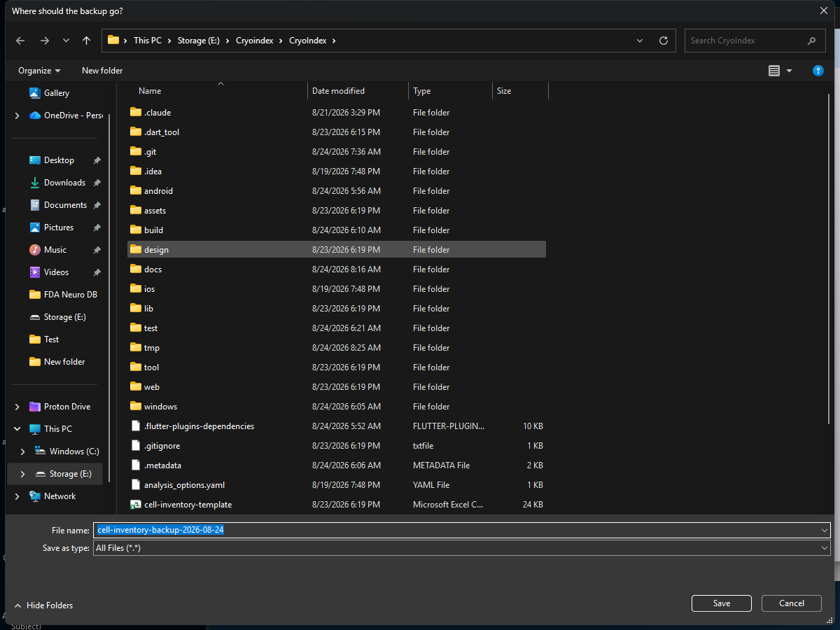Open Pictures quick access item
The height and width of the screenshot is (630, 840).
pyautogui.click(x=59, y=227)
